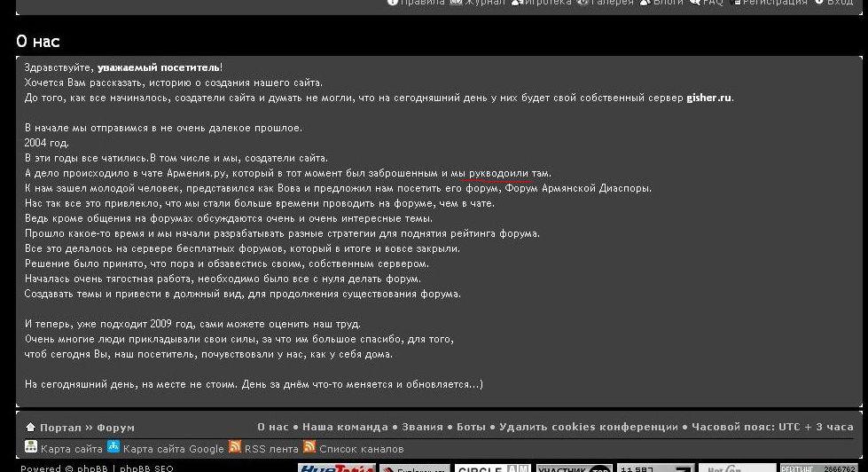Open the FAQ page
868x472 pixels.
pyautogui.click(x=713, y=3)
